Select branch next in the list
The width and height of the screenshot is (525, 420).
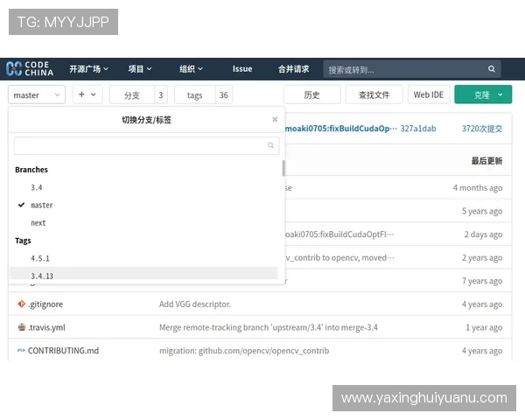[x=38, y=223]
